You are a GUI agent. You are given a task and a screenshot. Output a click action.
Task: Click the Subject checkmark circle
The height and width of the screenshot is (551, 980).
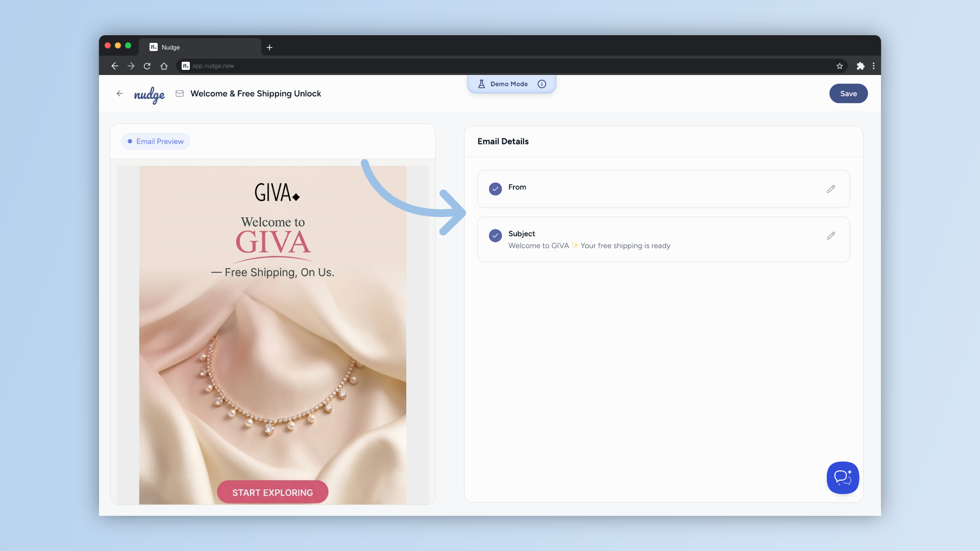coord(495,236)
